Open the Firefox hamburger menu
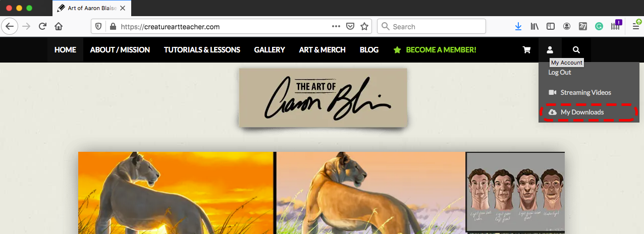This screenshot has height=234, width=644. click(x=636, y=27)
